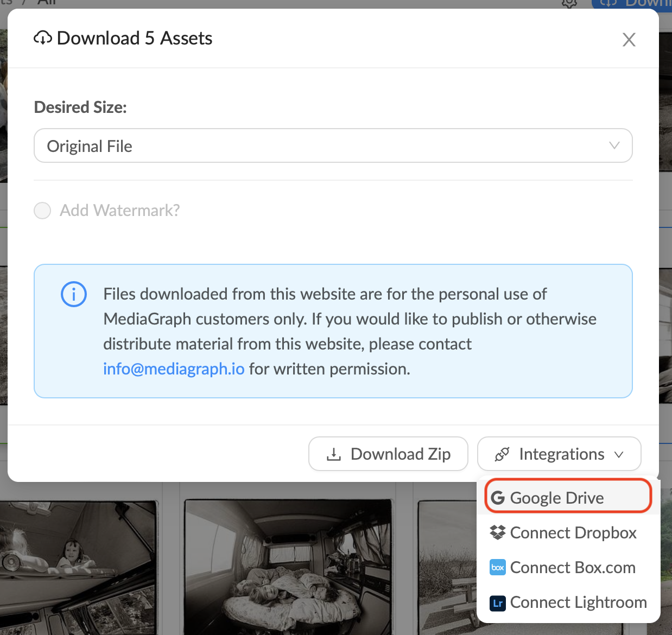The height and width of the screenshot is (635, 672).
Task: Collapse the Integrations dropdown chevron
Action: point(619,454)
